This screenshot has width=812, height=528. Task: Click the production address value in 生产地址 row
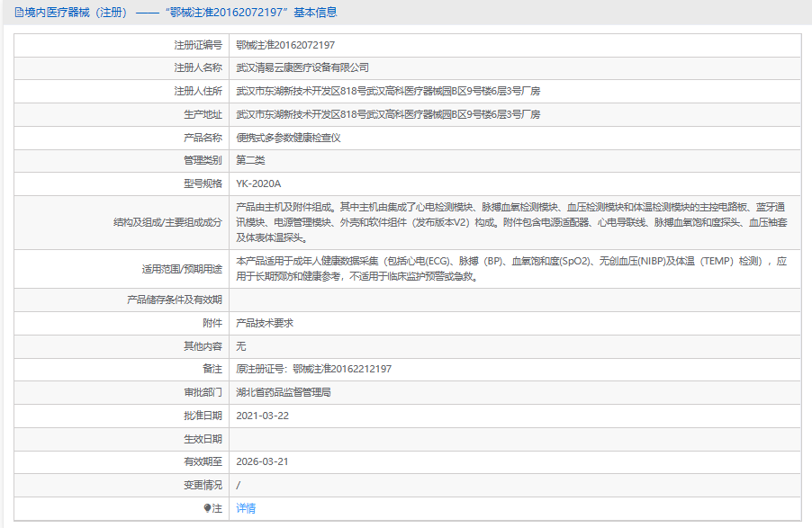(x=388, y=114)
